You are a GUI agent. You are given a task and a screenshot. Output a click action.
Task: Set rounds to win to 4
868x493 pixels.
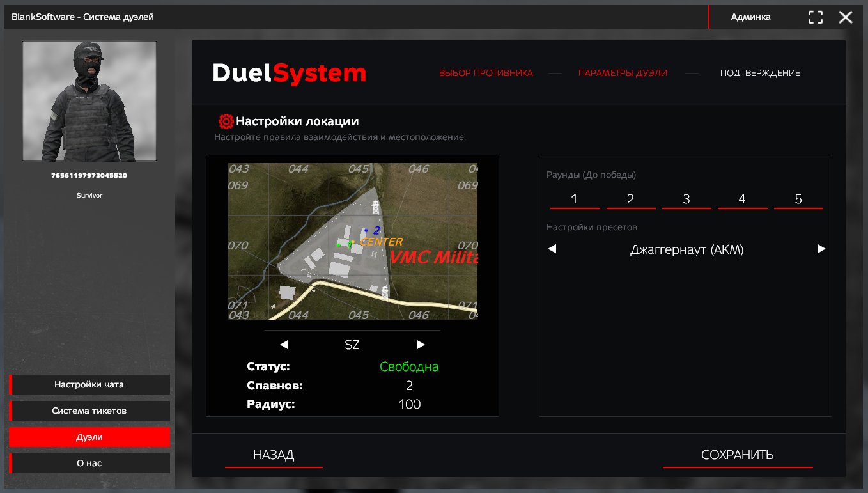pyautogui.click(x=742, y=200)
